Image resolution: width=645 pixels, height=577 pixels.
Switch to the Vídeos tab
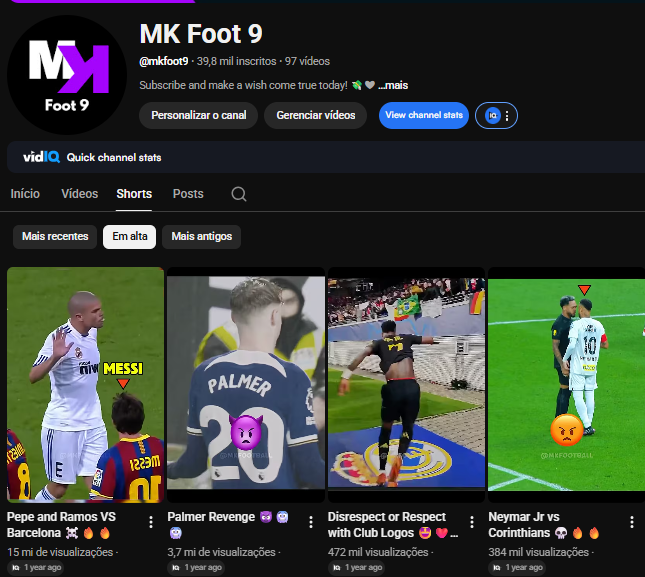pyautogui.click(x=80, y=194)
